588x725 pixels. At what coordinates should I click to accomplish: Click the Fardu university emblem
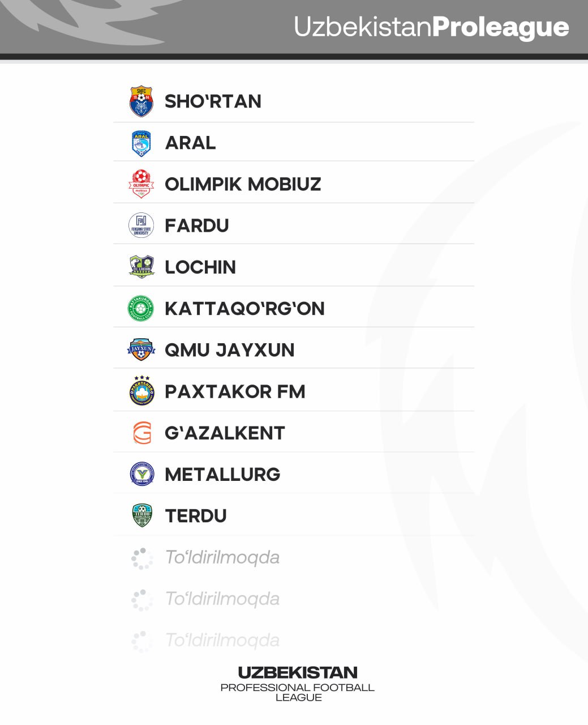pyautogui.click(x=141, y=225)
